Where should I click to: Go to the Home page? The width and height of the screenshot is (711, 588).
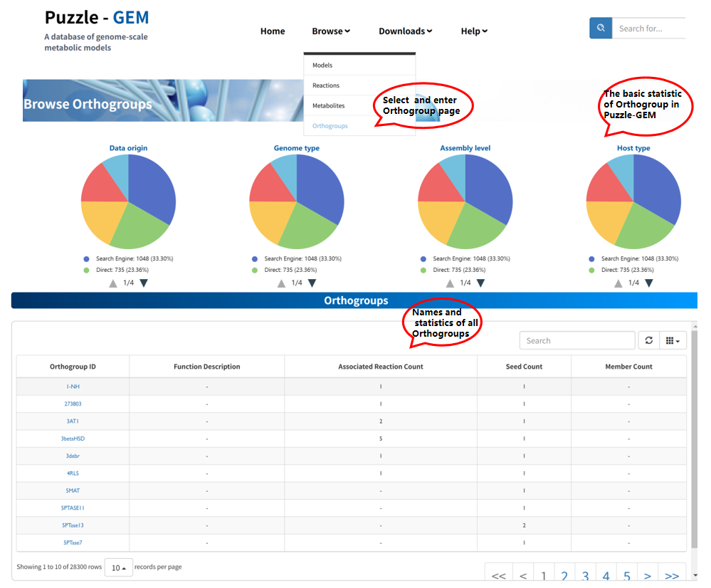click(x=273, y=31)
